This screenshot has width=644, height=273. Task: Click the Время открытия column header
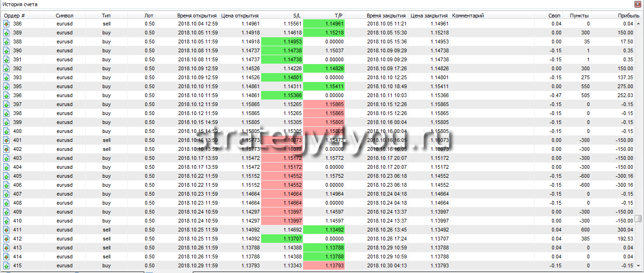point(197,16)
